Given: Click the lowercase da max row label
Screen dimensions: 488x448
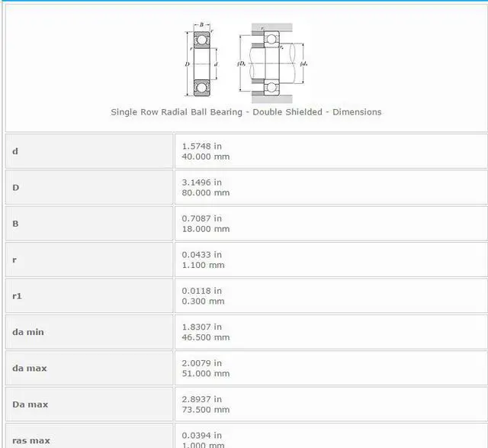Looking at the screenshot, I should pos(89,369).
